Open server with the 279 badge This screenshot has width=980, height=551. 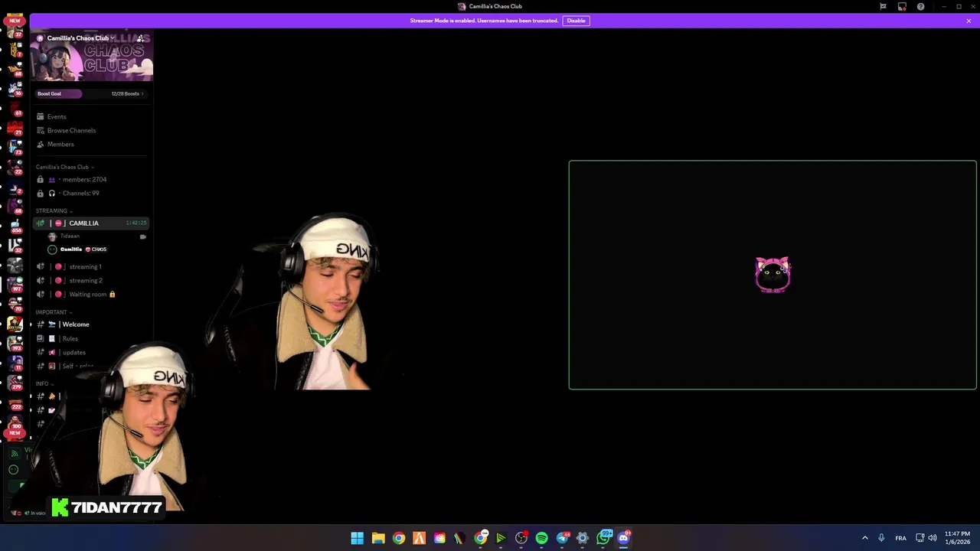pos(15,383)
